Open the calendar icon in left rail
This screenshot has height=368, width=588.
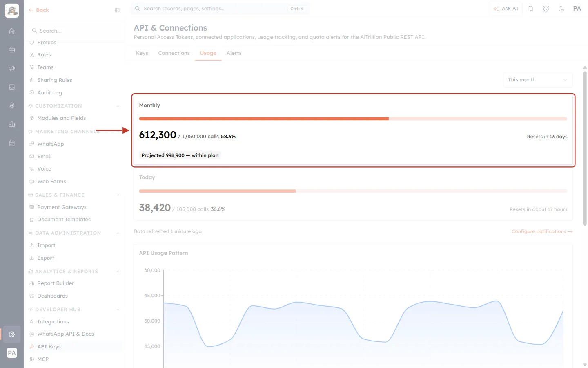(12, 143)
